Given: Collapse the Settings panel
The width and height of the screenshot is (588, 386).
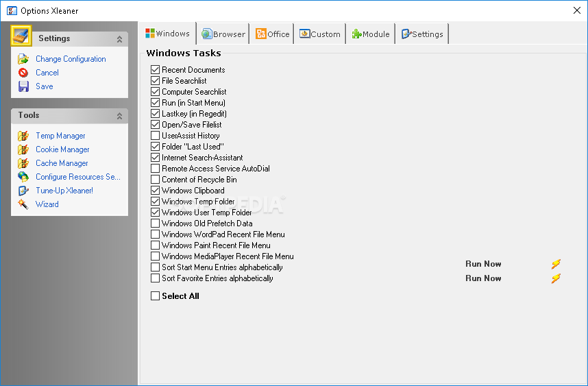Looking at the screenshot, I should pyautogui.click(x=119, y=39).
